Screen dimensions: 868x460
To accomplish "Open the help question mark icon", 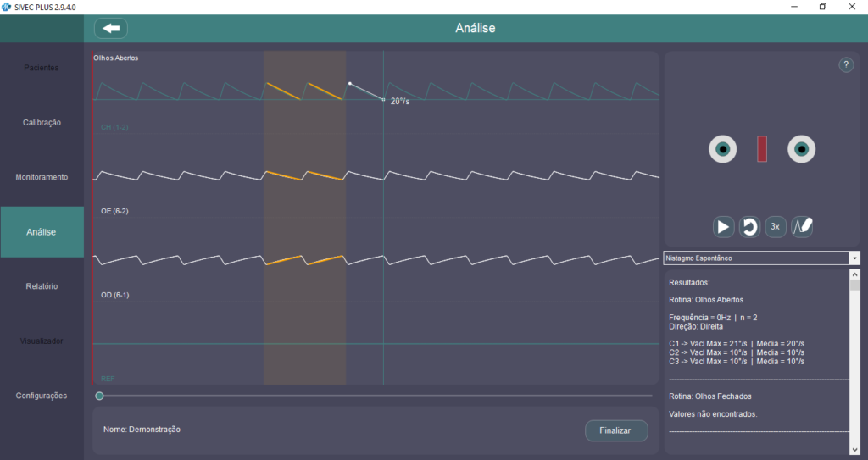I will pyautogui.click(x=846, y=65).
